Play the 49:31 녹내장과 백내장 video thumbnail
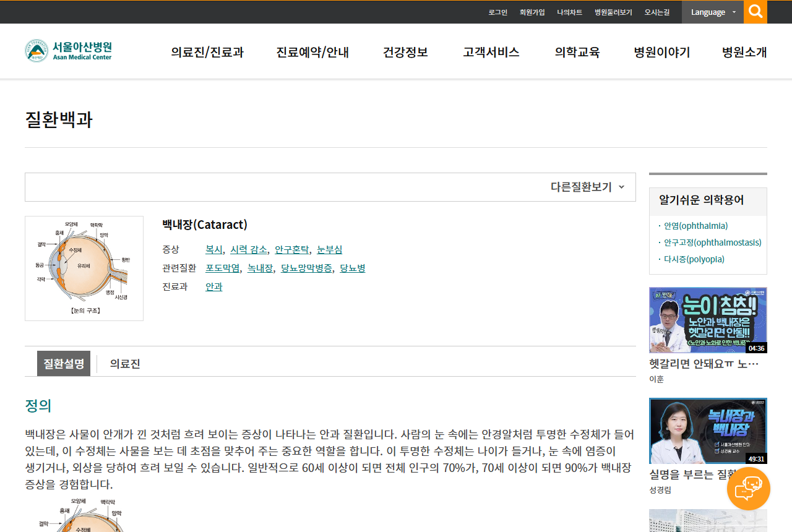This screenshot has height=532, width=792. tap(708, 431)
